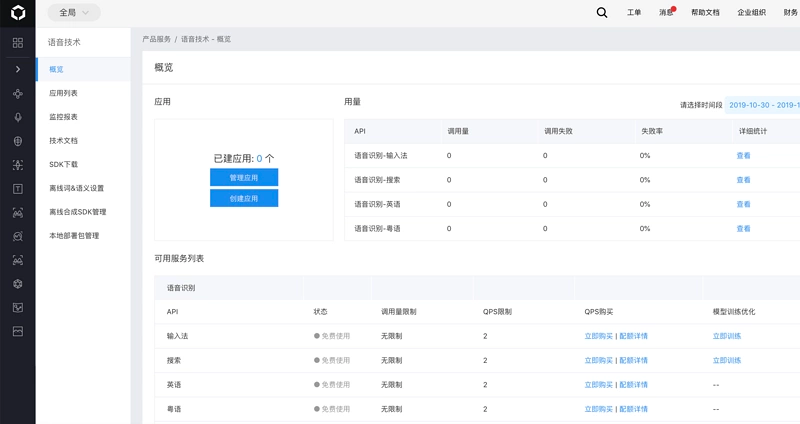Click 立即购买 in the 粤语 row
800x424 pixels.
click(x=598, y=409)
